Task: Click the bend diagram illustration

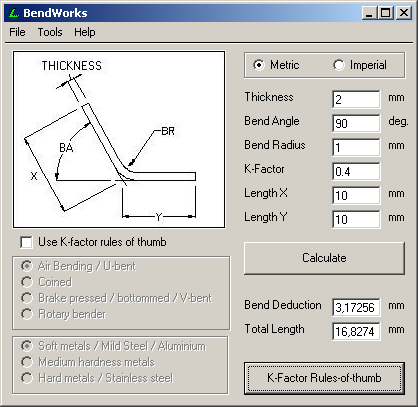Action: coord(119,139)
